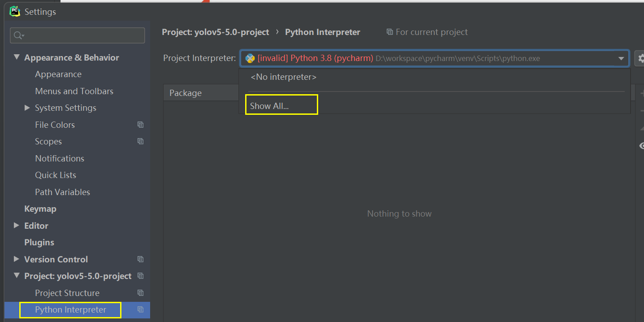Focus the settings search input field
Image resolution: width=644 pixels, height=322 pixels.
click(x=77, y=35)
